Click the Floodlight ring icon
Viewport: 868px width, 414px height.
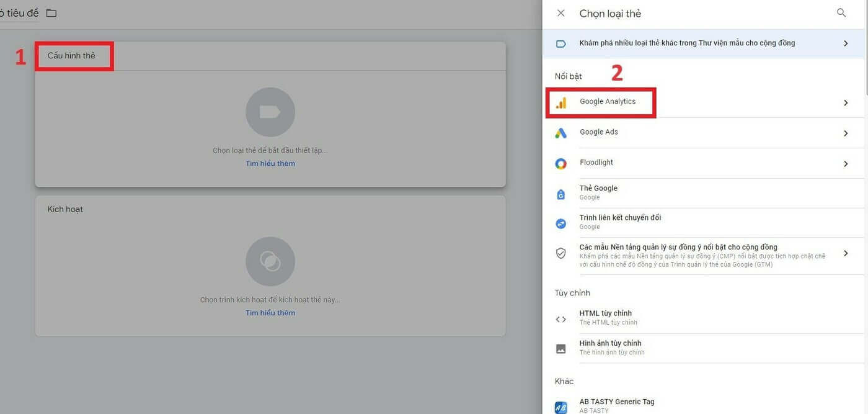click(561, 164)
